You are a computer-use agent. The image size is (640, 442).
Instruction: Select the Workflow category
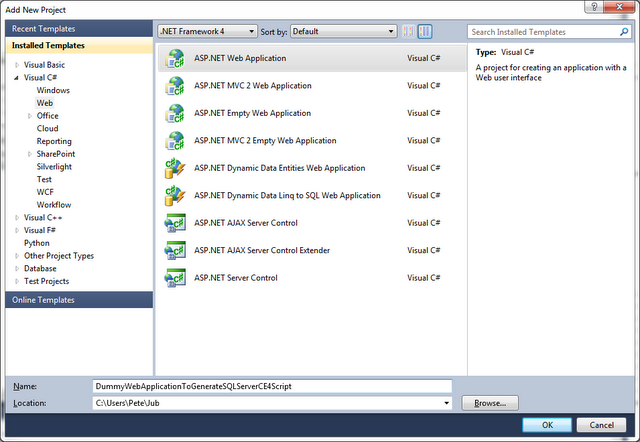coord(54,205)
